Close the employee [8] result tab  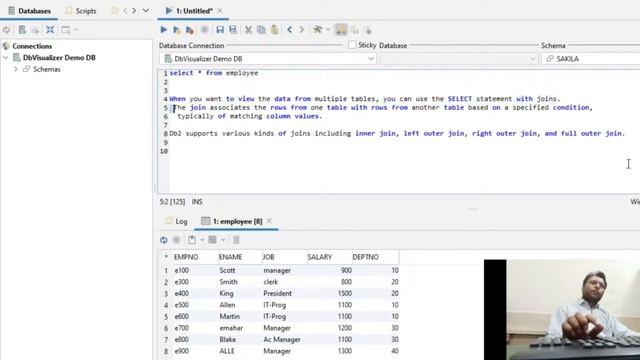(269, 221)
